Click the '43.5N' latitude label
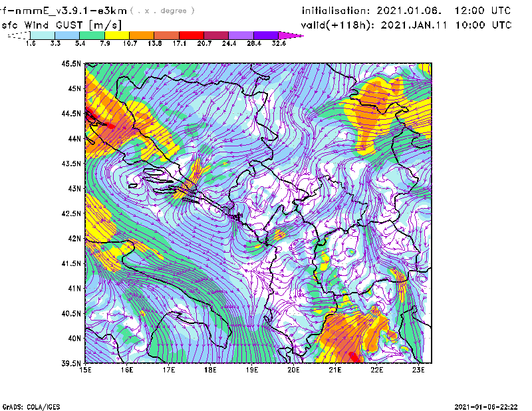Screen dimensions: 532x411 (71, 164)
